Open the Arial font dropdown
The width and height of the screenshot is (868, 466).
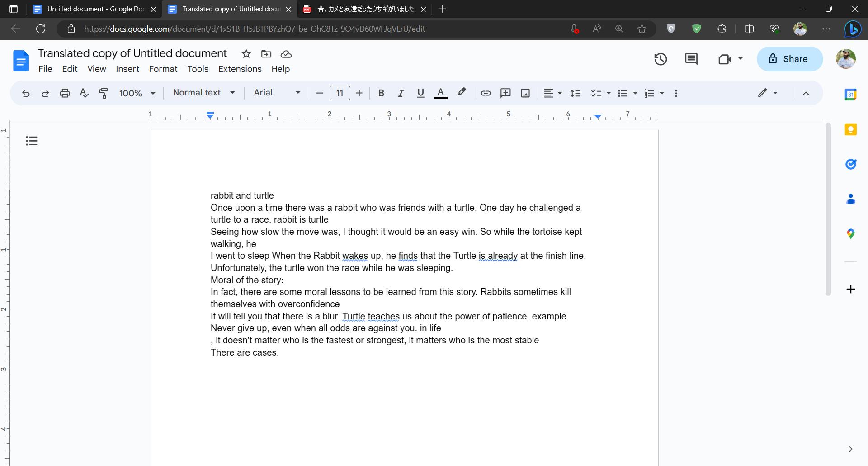click(276, 93)
